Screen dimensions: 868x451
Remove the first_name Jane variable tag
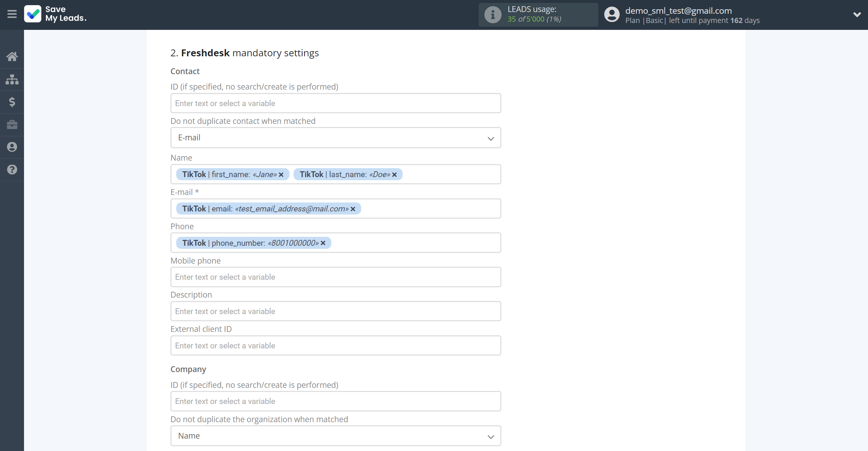coord(281,175)
